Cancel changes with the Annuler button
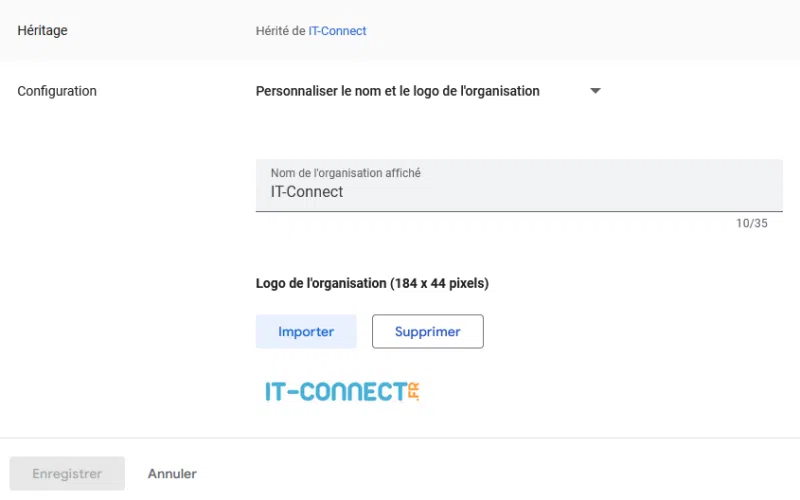This screenshot has width=800, height=500. pyautogui.click(x=172, y=474)
